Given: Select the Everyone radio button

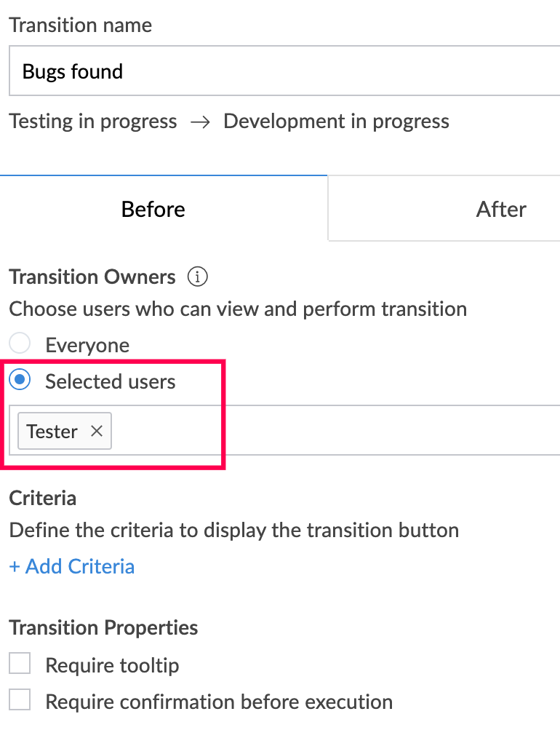Looking at the screenshot, I should click(x=20, y=344).
